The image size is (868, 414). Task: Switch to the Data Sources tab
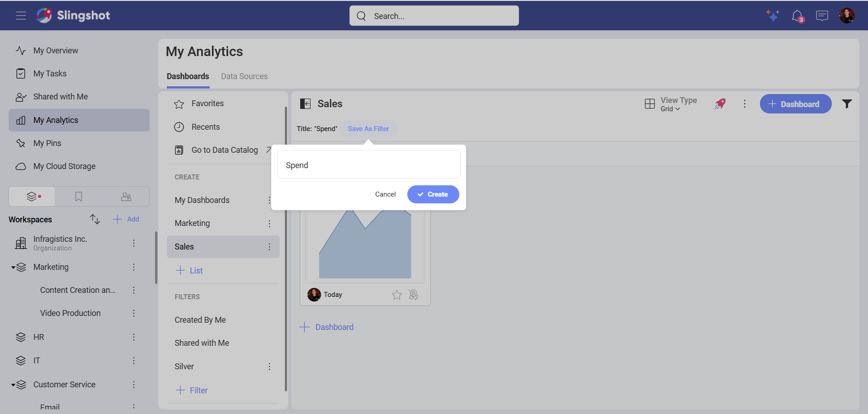click(244, 76)
